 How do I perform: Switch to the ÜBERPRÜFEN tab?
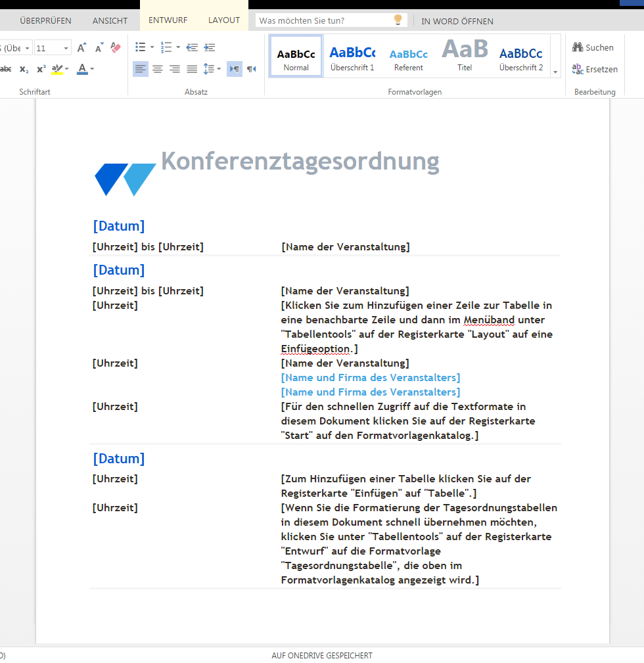pos(45,21)
